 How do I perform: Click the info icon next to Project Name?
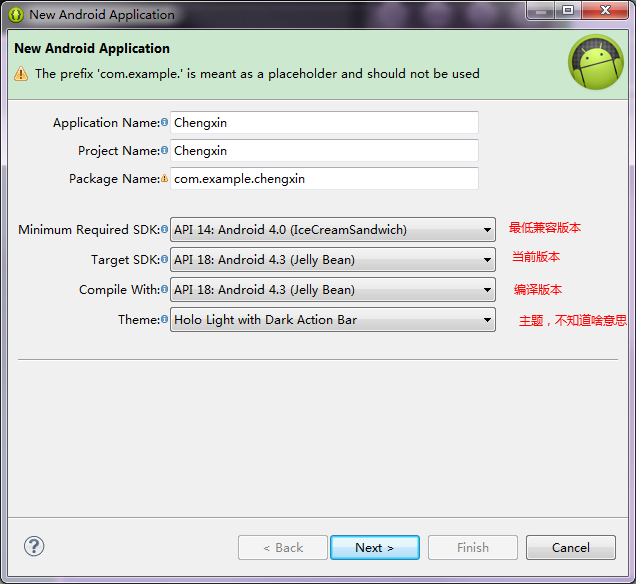pyautogui.click(x=164, y=150)
